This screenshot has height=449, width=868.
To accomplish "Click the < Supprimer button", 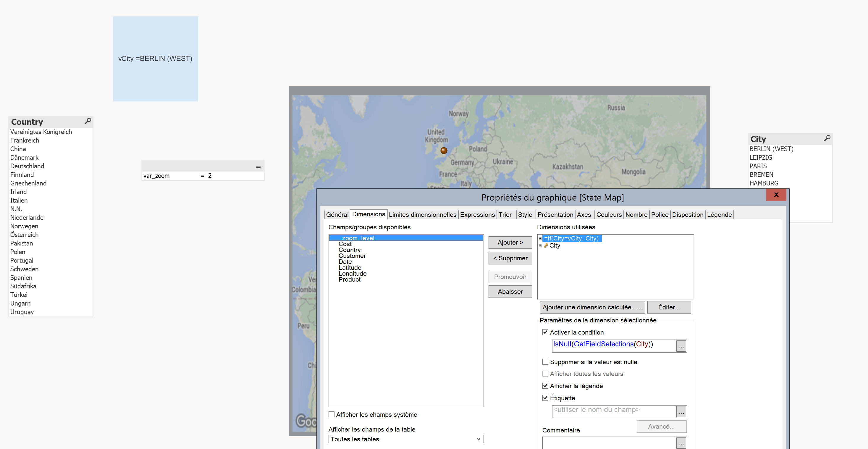I will (x=510, y=258).
